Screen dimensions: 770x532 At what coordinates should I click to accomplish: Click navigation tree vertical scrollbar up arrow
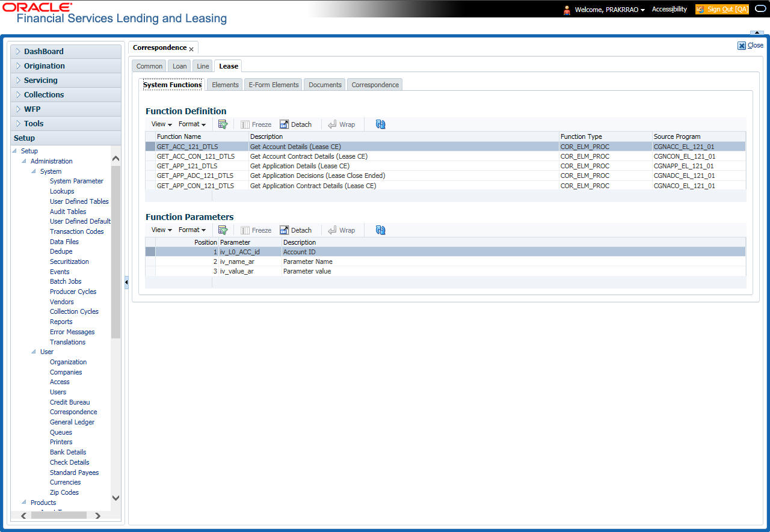pyautogui.click(x=116, y=158)
